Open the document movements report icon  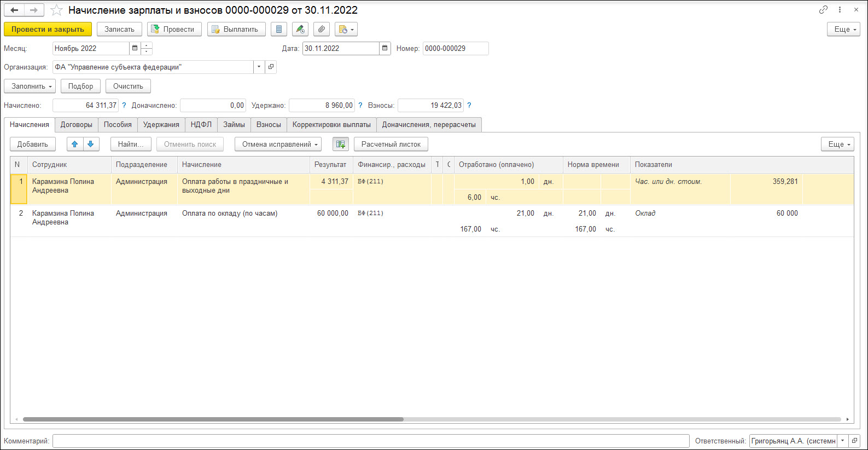tap(279, 29)
